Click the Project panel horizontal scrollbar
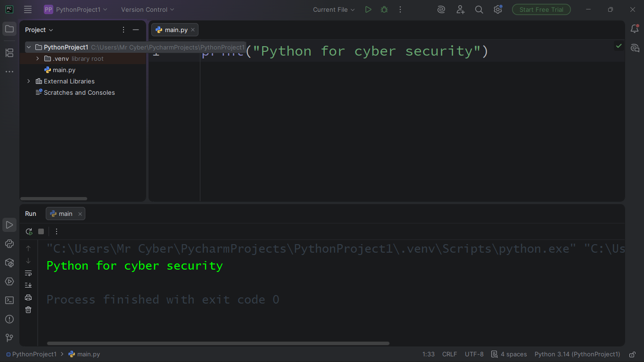Image resolution: width=644 pixels, height=362 pixels. click(54, 198)
